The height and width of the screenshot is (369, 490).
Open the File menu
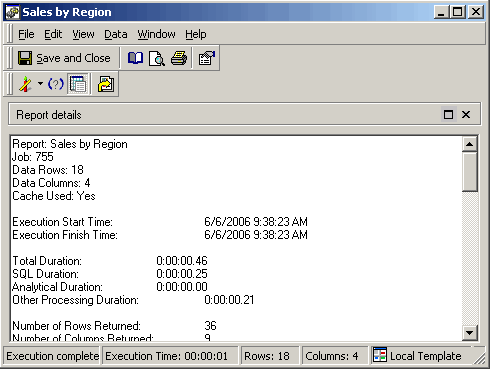pos(26,34)
